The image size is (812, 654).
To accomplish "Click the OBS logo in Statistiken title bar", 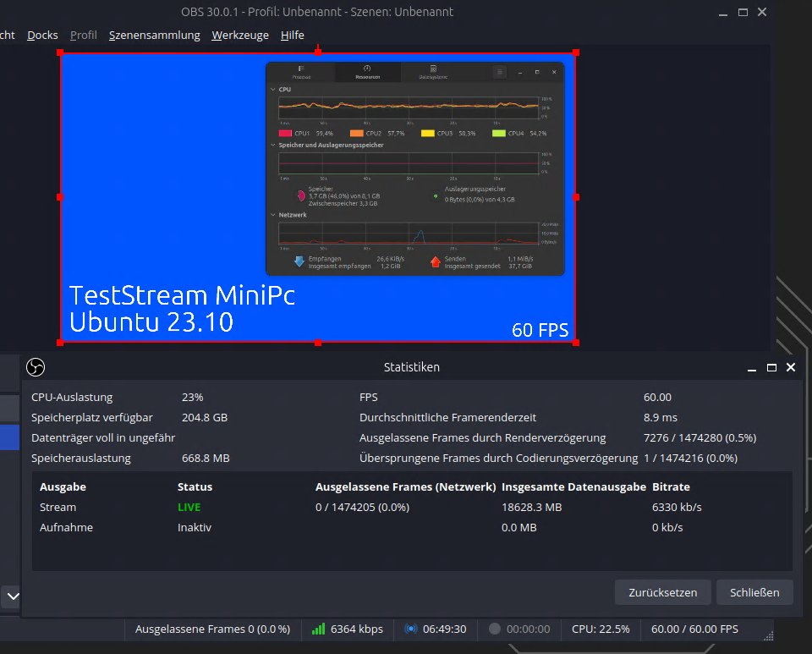I will click(36, 367).
